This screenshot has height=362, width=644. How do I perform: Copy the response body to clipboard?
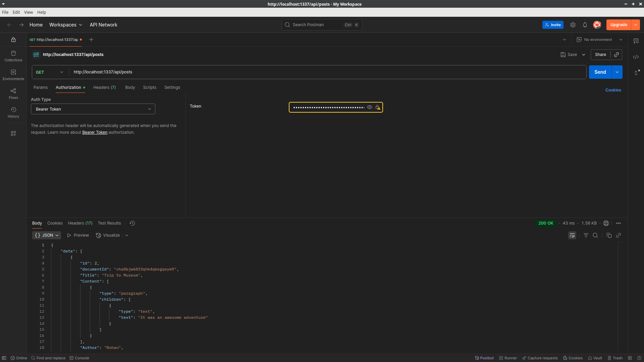click(x=609, y=235)
